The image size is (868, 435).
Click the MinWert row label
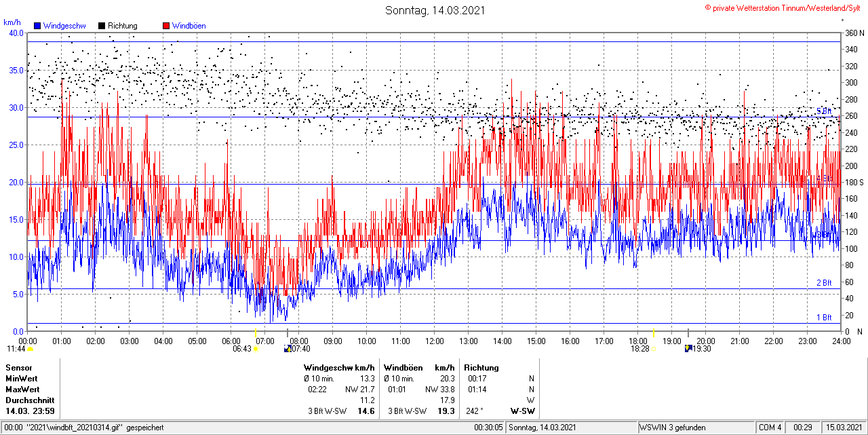point(22,379)
